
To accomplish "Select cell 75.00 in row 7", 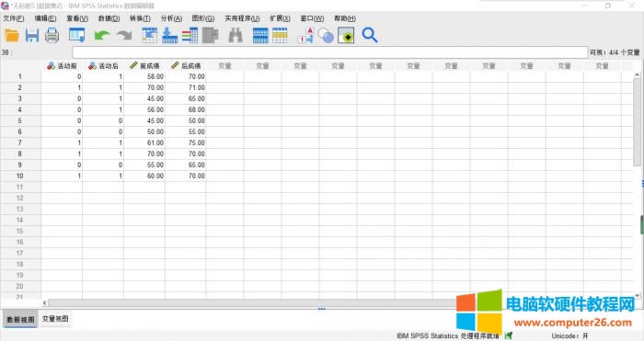I will [186, 142].
